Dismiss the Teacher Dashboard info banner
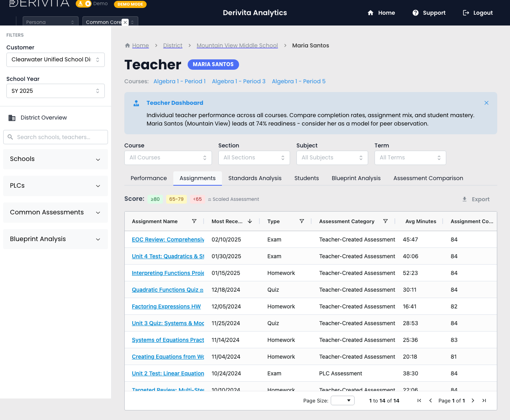Viewport: 510px width, 420px height. click(x=486, y=103)
